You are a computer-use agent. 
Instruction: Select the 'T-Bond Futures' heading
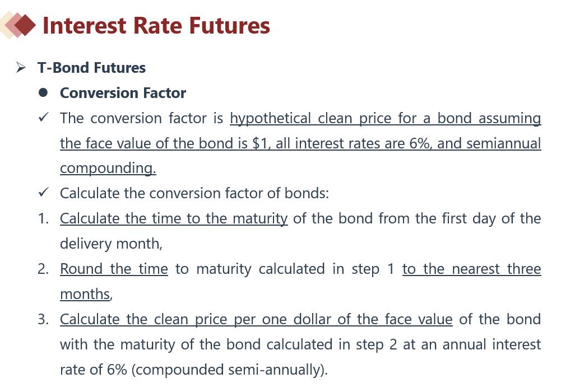(x=91, y=68)
